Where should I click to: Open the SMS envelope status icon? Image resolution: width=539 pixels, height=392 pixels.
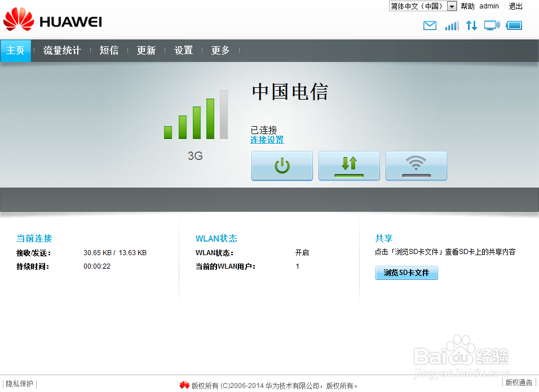click(430, 25)
